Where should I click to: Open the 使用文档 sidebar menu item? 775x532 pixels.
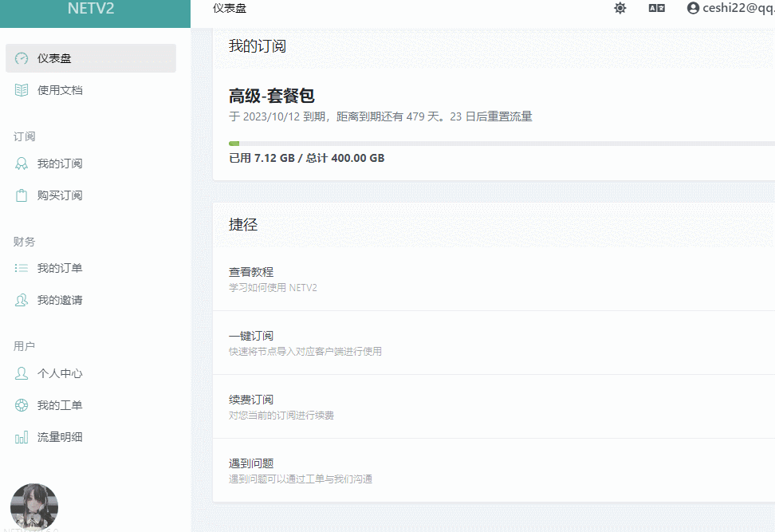pos(91,90)
